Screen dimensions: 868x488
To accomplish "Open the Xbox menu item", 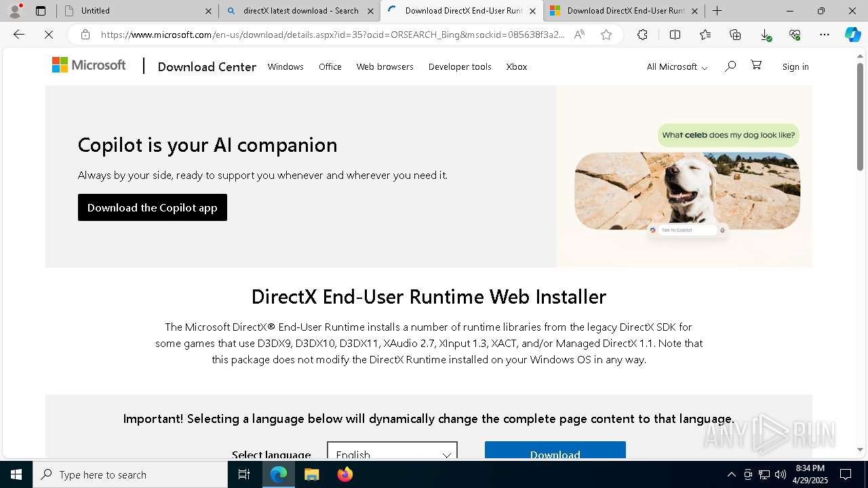I will pyautogui.click(x=516, y=66).
